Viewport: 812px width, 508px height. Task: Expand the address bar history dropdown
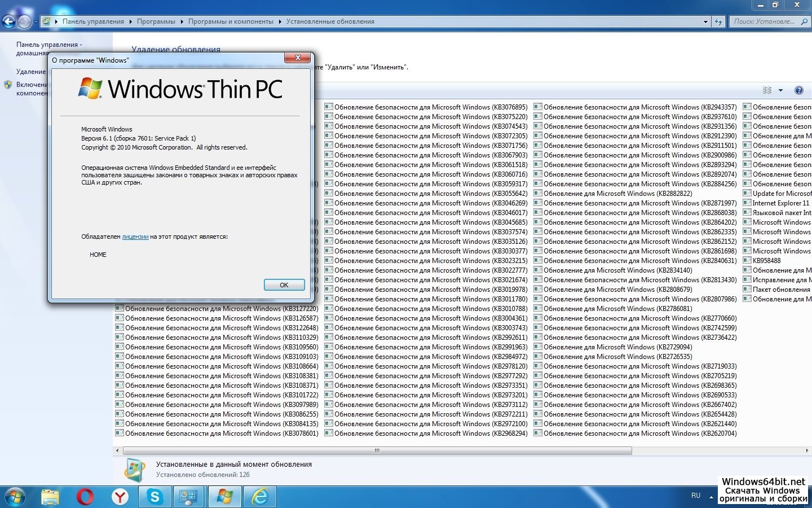tap(705, 21)
